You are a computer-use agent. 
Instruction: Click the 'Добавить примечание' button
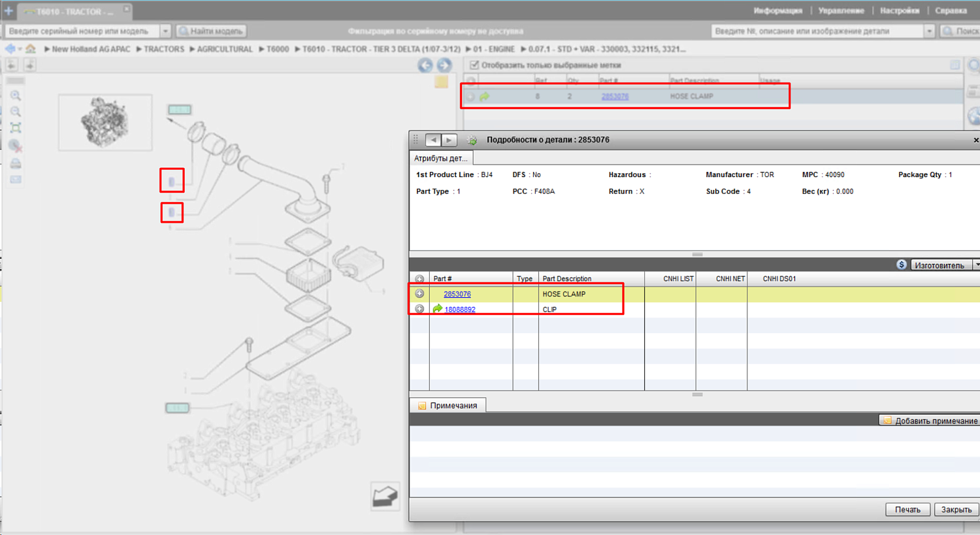(x=929, y=421)
